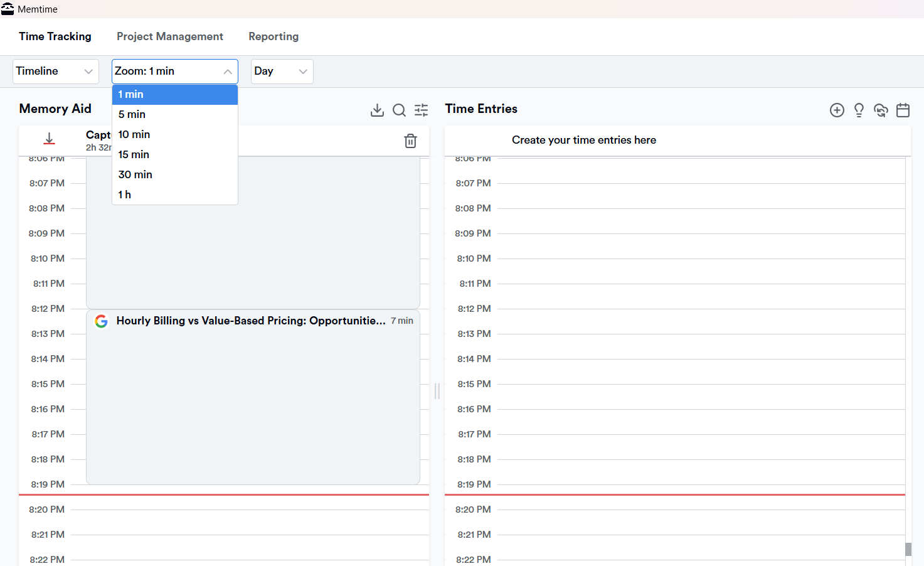Click the Memtime app logo icon
Screen dimensions: 924x566
8,9
